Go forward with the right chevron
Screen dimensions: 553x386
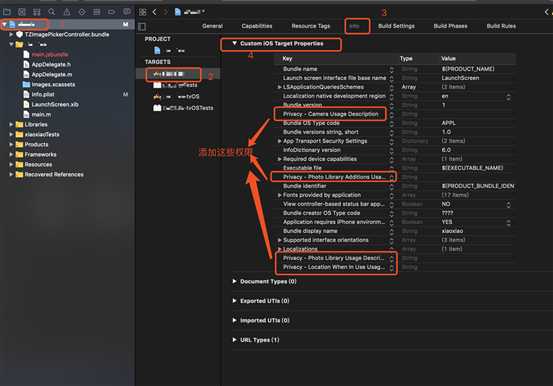(x=165, y=12)
